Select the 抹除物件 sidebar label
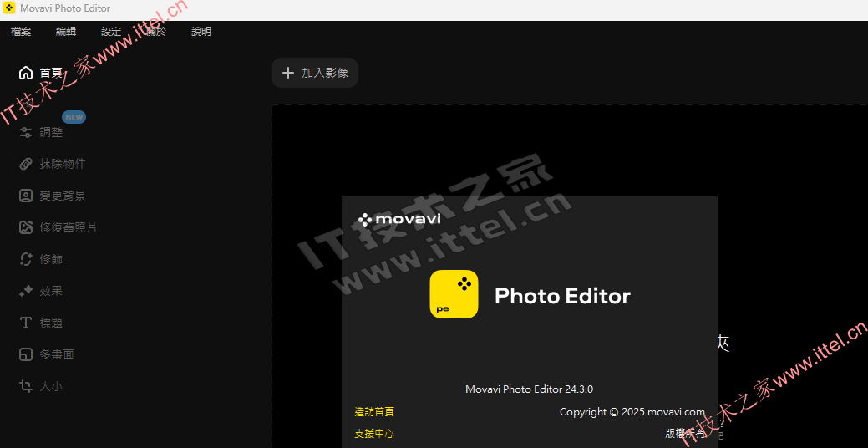This screenshot has height=448, width=868. pyautogui.click(x=63, y=164)
